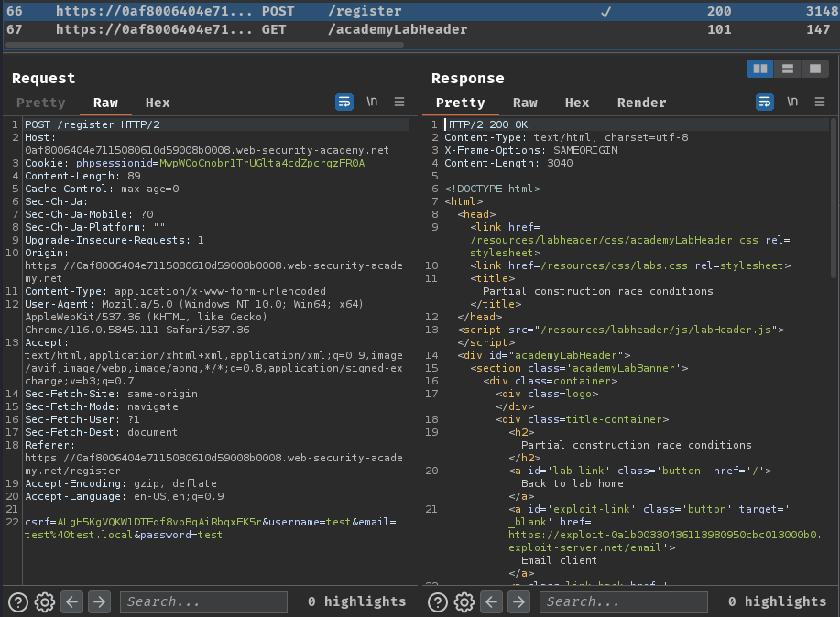The height and width of the screenshot is (617, 840).
Task: Open help for the Response search bar
Action: [x=438, y=602]
